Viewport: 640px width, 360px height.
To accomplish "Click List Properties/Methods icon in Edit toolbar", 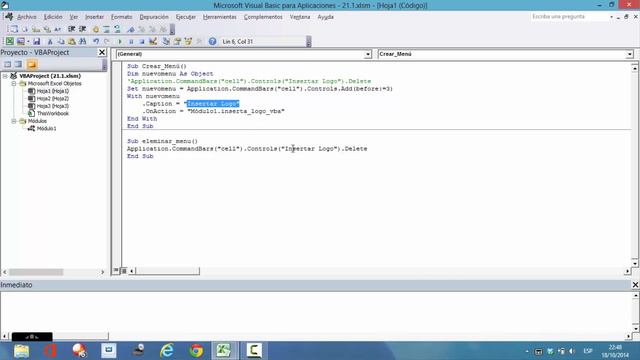I will point(13,29).
